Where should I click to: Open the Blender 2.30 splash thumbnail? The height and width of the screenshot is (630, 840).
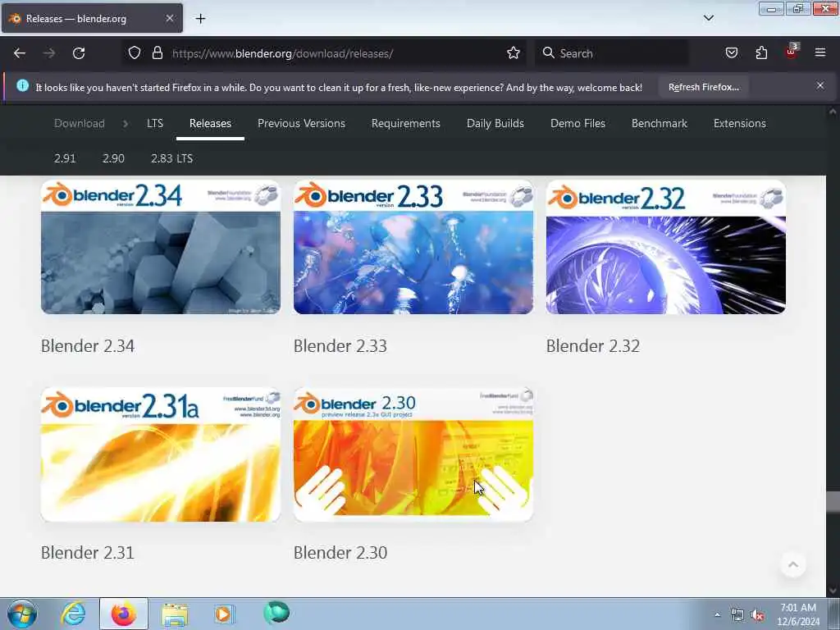pyautogui.click(x=413, y=454)
